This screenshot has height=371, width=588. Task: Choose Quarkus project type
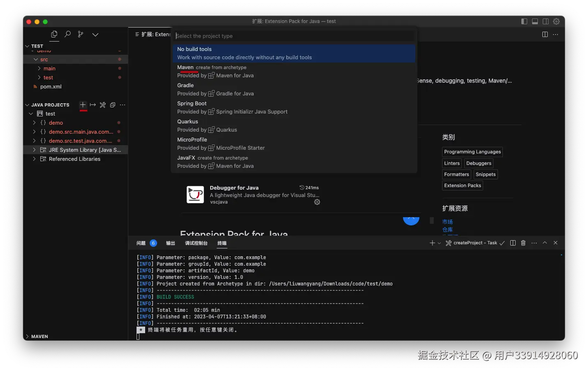click(x=294, y=126)
